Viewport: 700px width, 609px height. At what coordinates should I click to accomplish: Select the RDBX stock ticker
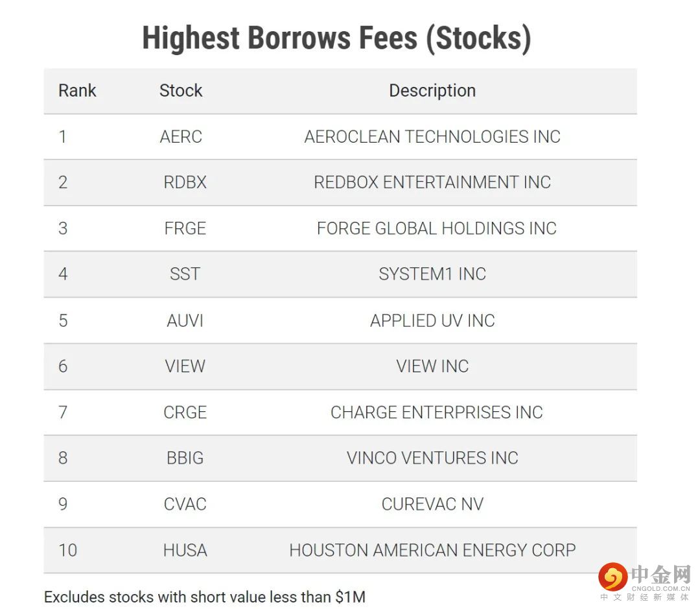[x=185, y=182]
